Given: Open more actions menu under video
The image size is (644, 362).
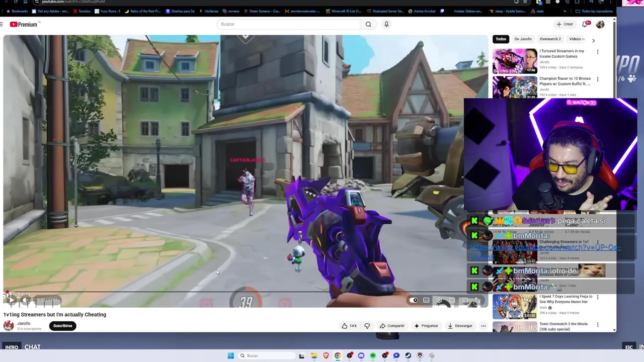Looking at the screenshot, I should pos(483,326).
